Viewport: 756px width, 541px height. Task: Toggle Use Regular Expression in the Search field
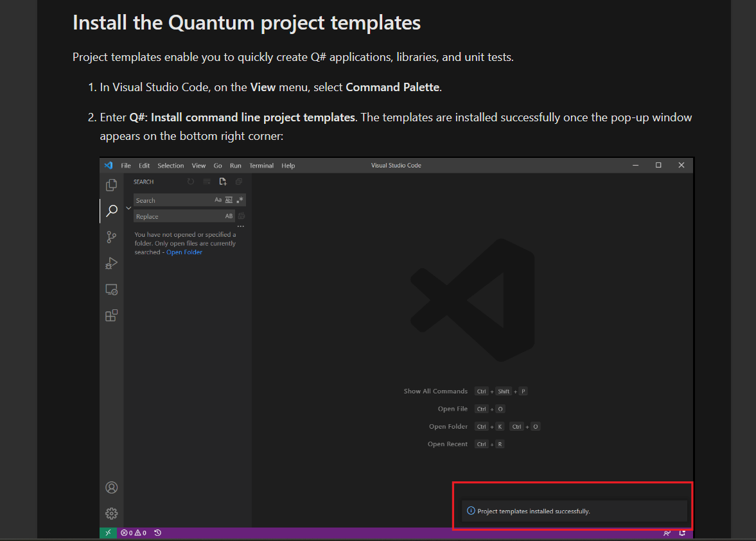point(240,200)
